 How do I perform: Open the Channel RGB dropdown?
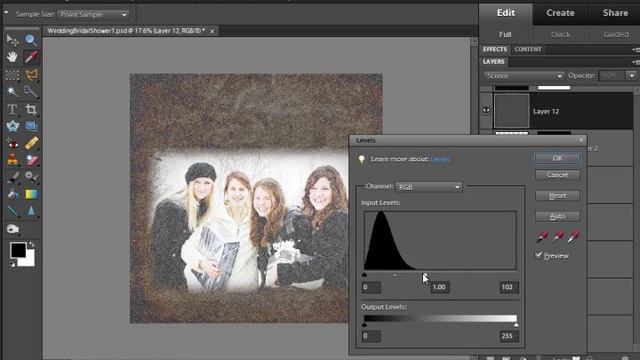coord(429,187)
